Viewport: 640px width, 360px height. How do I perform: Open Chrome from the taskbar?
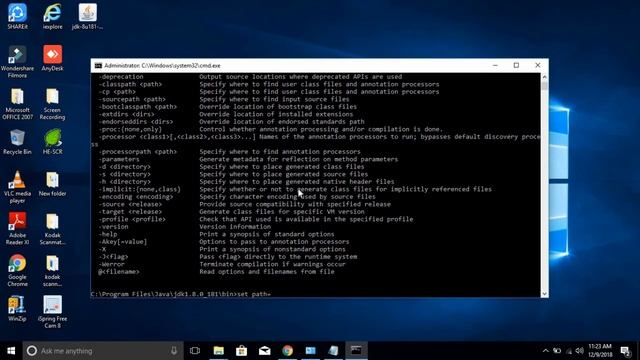tap(287, 351)
